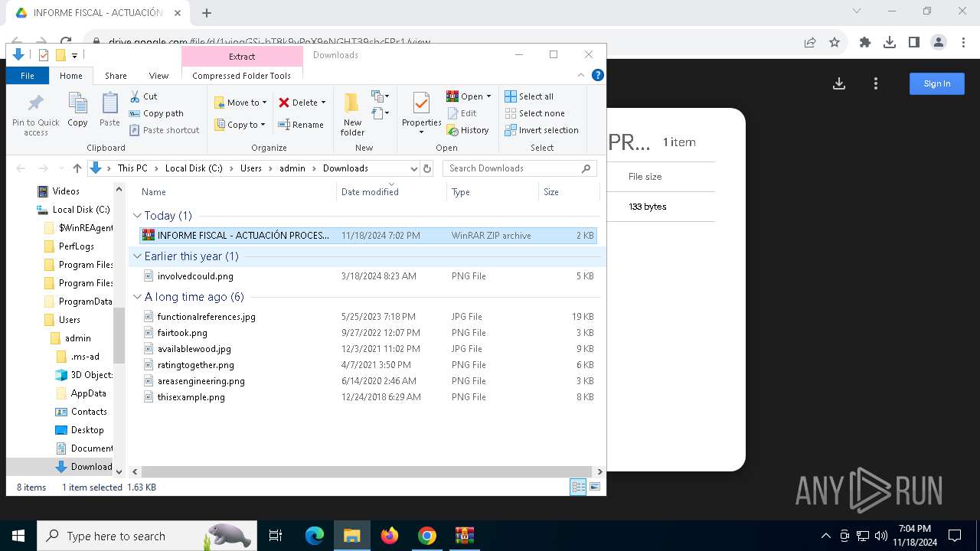
Task: Go up one folder level arrow
Action: pos(77,168)
